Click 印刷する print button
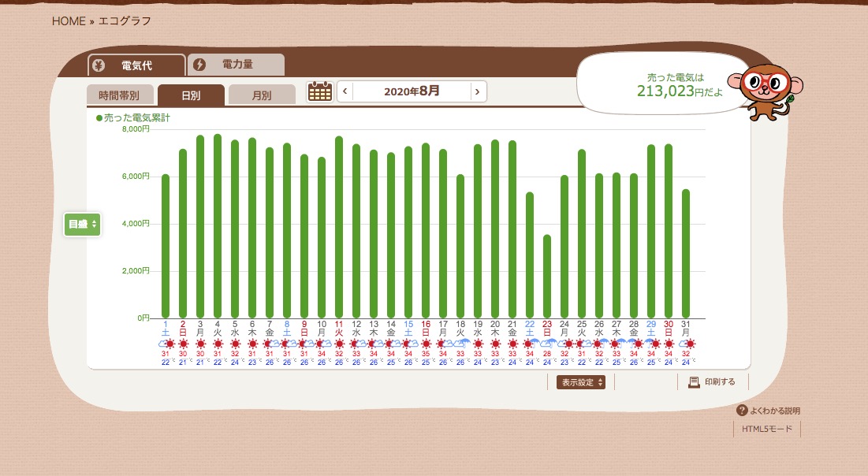Viewport: 868px width, 476px height. [713, 382]
